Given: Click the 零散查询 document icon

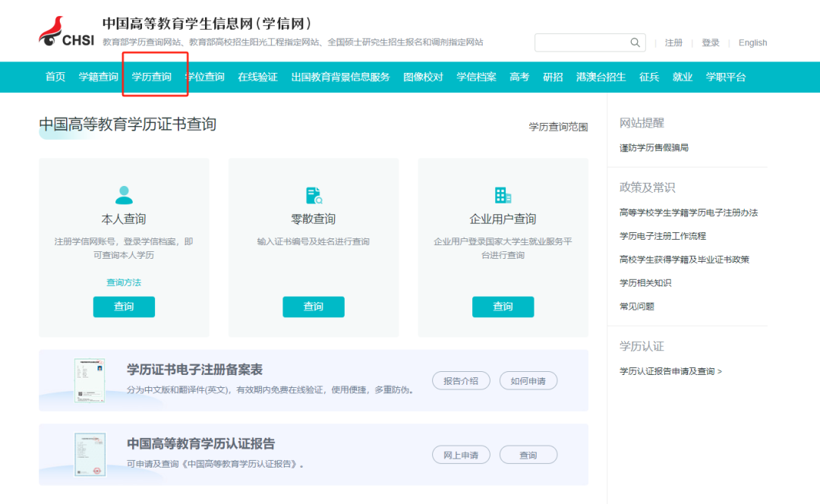Looking at the screenshot, I should (314, 195).
